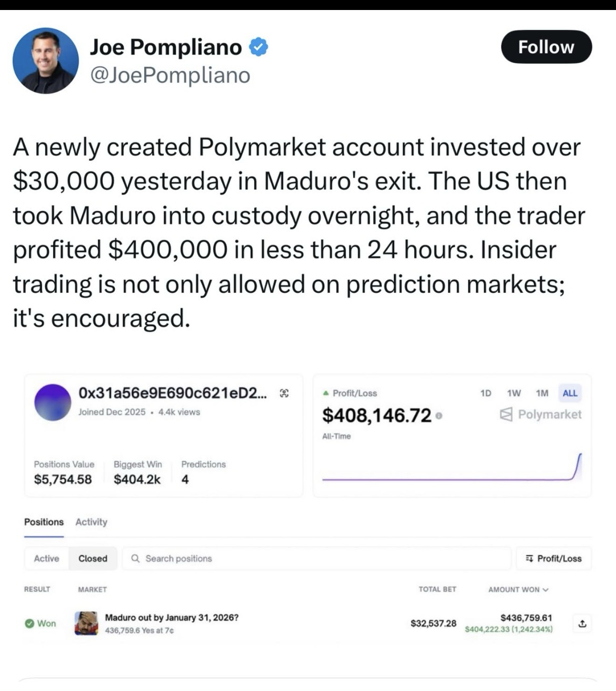616x691 pixels.
Task: Show Closed positions
Action: (93, 558)
